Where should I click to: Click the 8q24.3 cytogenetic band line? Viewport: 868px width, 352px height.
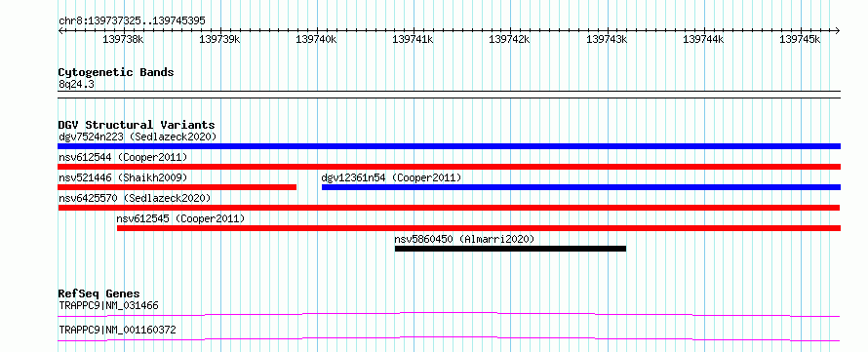449,94
